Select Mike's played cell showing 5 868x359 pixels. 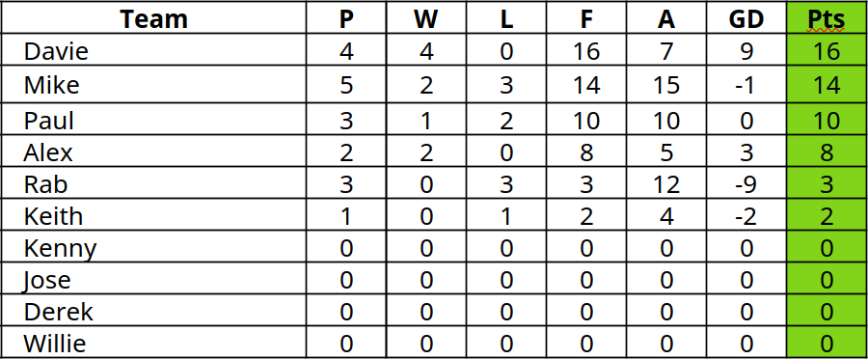coord(346,85)
